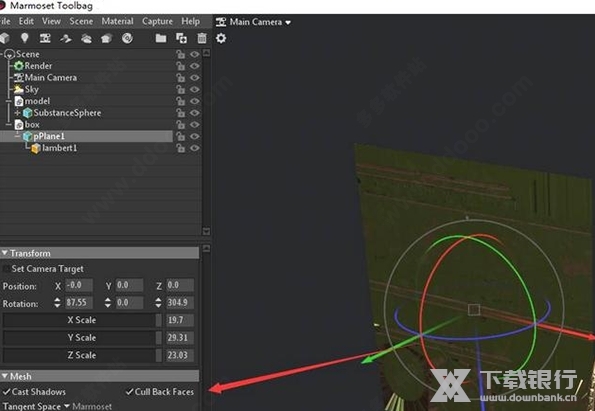Viewport: 595px width, 411px height.
Task: Click the lambert1 material cube icon
Action: [36, 148]
